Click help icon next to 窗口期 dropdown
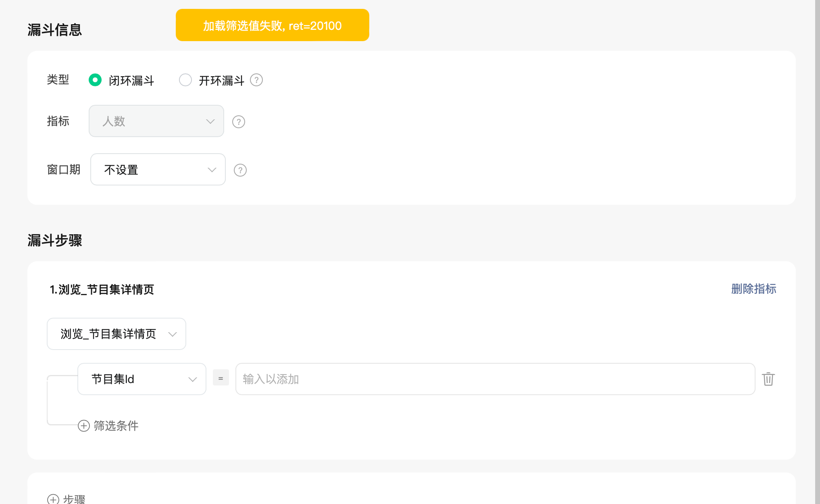This screenshot has height=504, width=820. (240, 170)
